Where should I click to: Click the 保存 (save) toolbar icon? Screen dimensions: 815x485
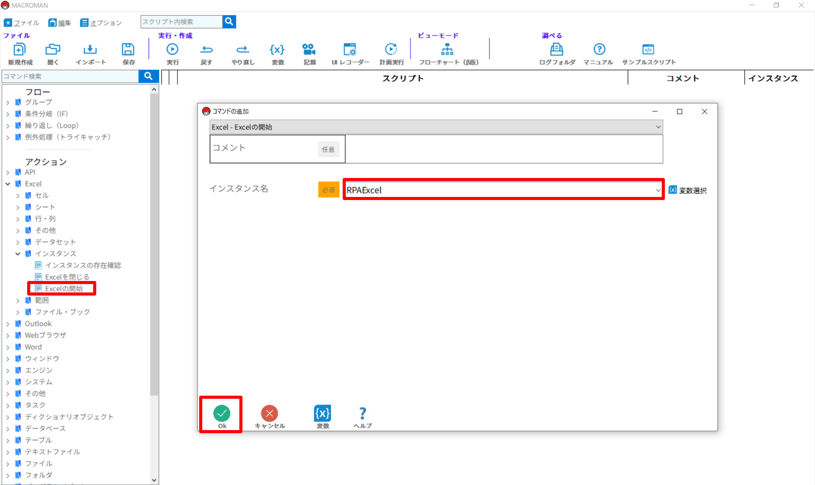tap(128, 53)
